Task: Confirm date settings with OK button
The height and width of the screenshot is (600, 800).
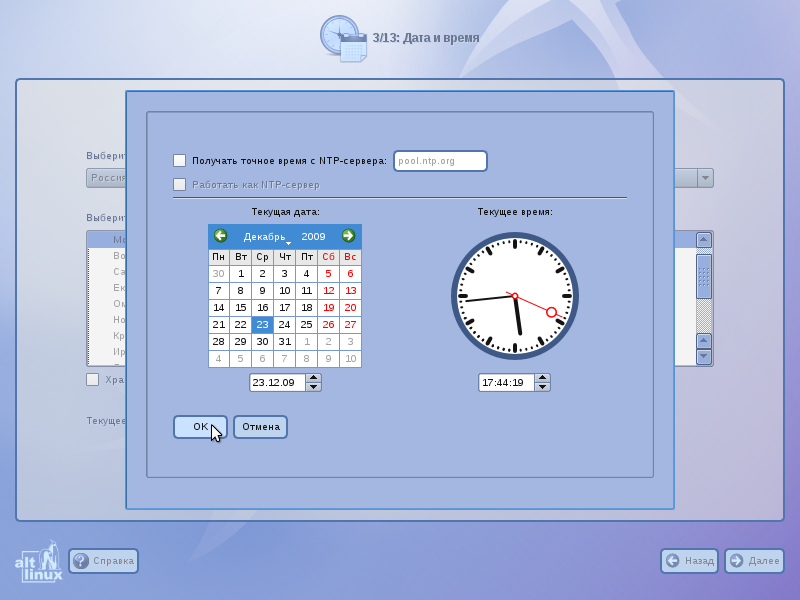Action: click(201, 427)
